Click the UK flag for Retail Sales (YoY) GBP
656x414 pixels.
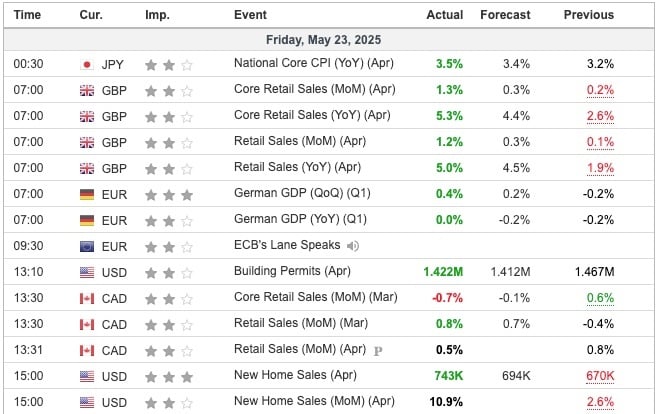87,169
